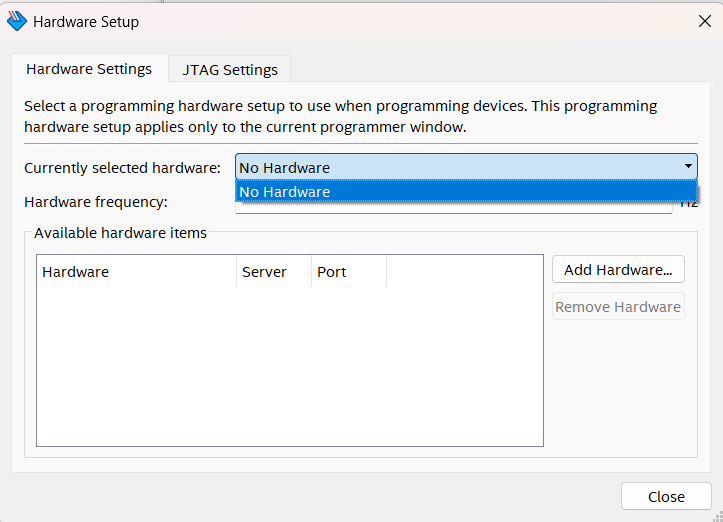
Task: Click the Hardware frequency input field
Action: [455, 207]
